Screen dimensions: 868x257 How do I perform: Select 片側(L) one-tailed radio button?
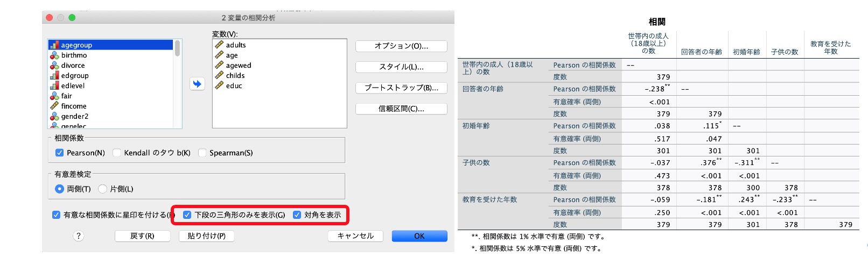102,189
